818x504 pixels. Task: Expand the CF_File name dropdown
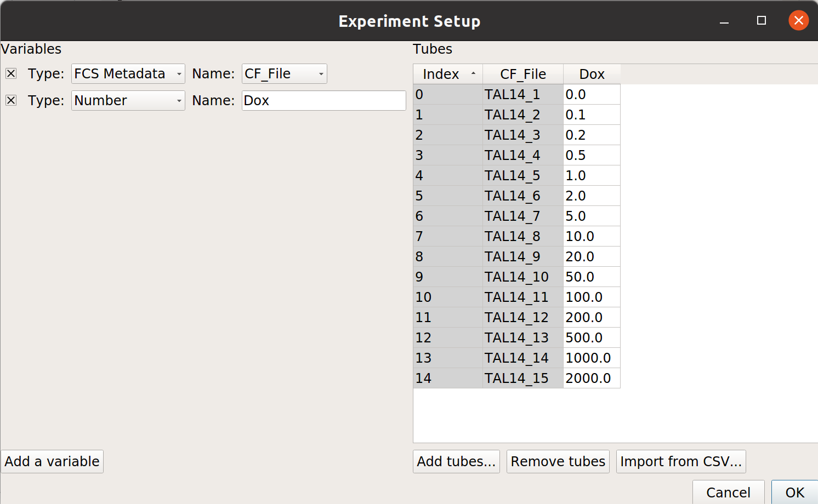click(285, 73)
